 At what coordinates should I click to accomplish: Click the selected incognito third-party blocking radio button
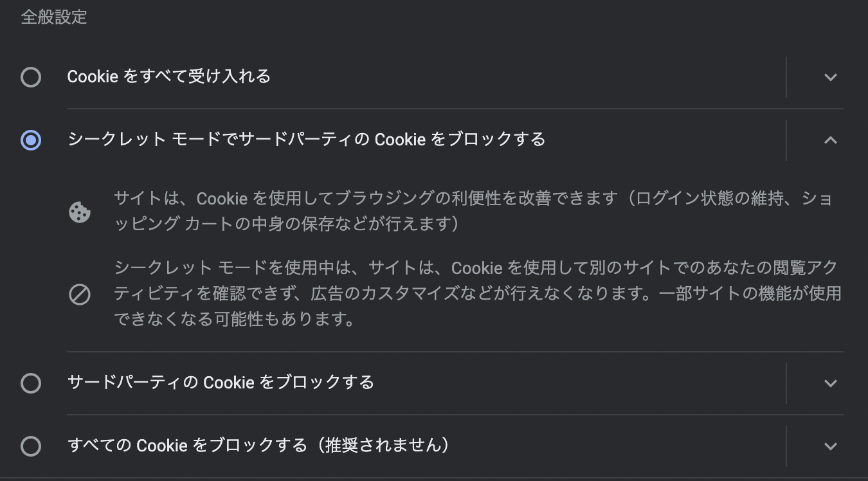click(x=30, y=140)
